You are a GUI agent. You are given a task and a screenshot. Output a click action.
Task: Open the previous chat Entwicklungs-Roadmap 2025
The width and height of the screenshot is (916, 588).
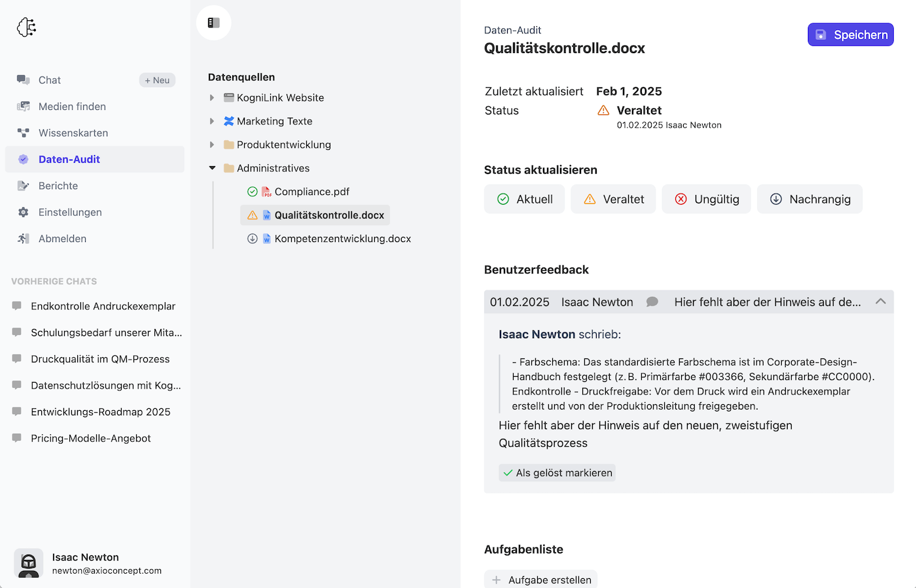point(101,411)
